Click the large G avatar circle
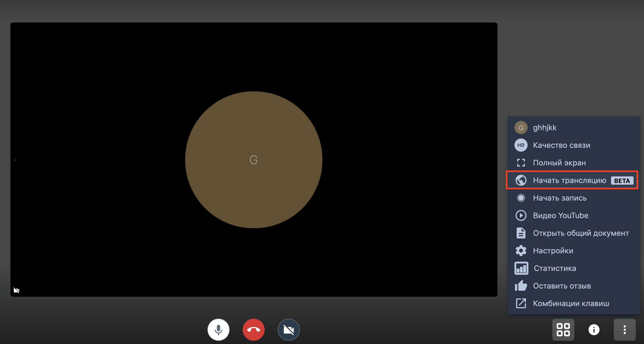The height and width of the screenshot is (344, 644). click(253, 160)
